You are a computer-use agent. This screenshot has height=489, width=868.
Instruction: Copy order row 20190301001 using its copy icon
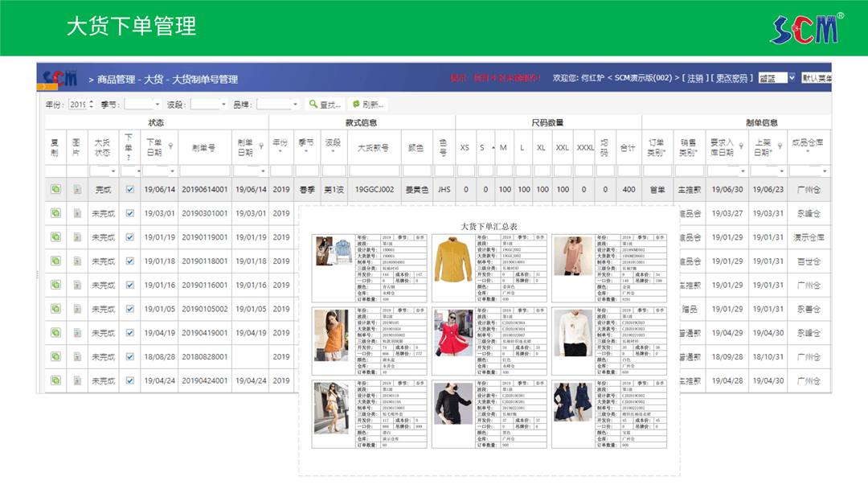pyautogui.click(x=55, y=213)
